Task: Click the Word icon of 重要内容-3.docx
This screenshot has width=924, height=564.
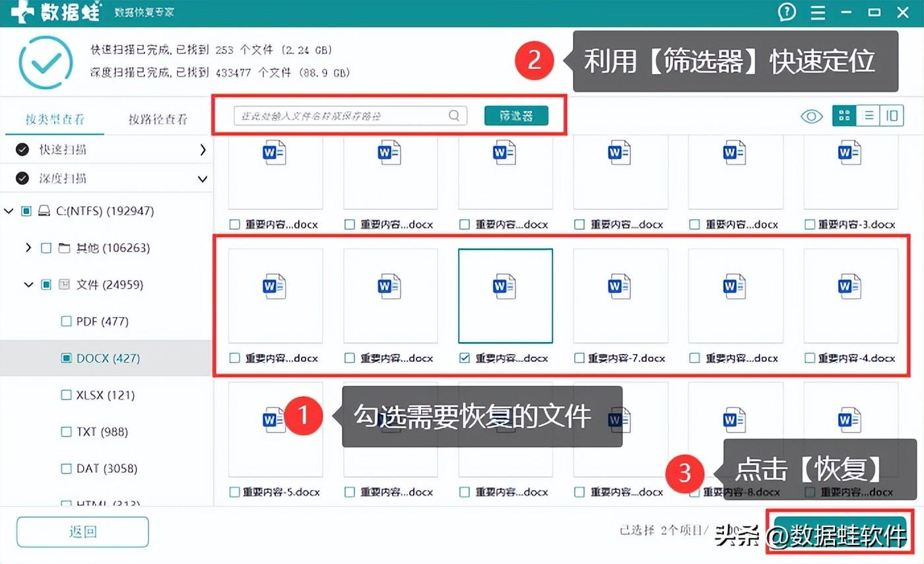Action: [x=849, y=153]
